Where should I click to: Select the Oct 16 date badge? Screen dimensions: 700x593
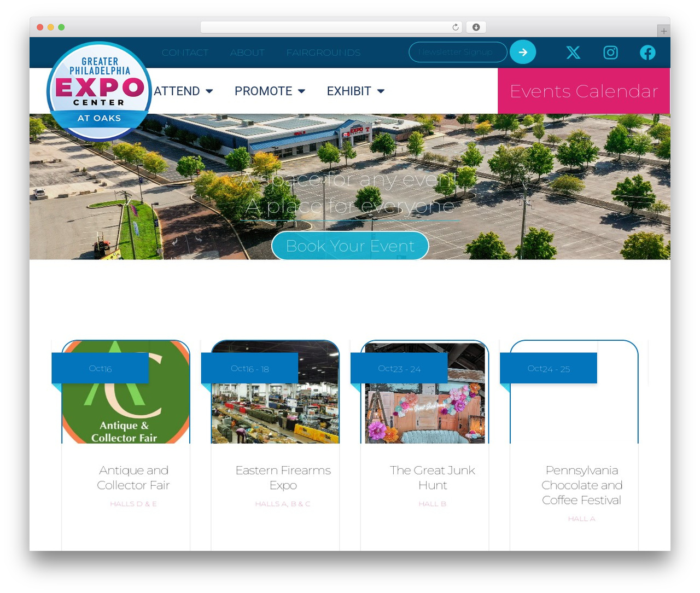[x=100, y=368]
